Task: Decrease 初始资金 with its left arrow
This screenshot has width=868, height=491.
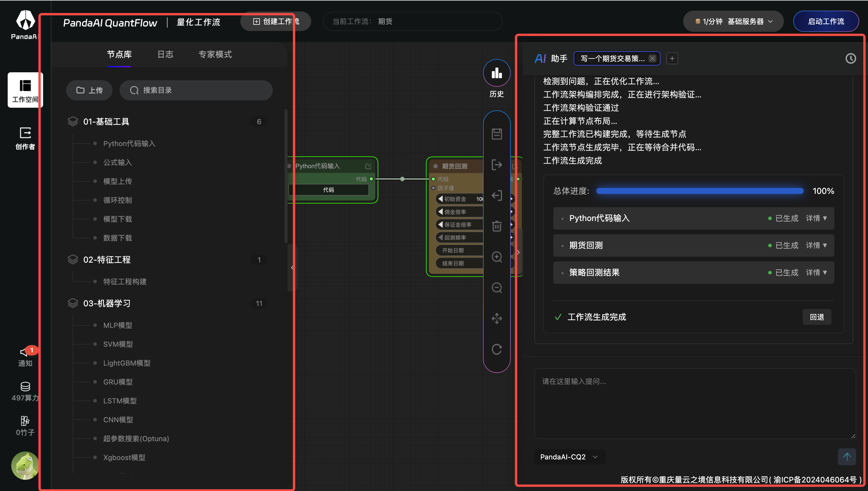Action: pos(440,199)
